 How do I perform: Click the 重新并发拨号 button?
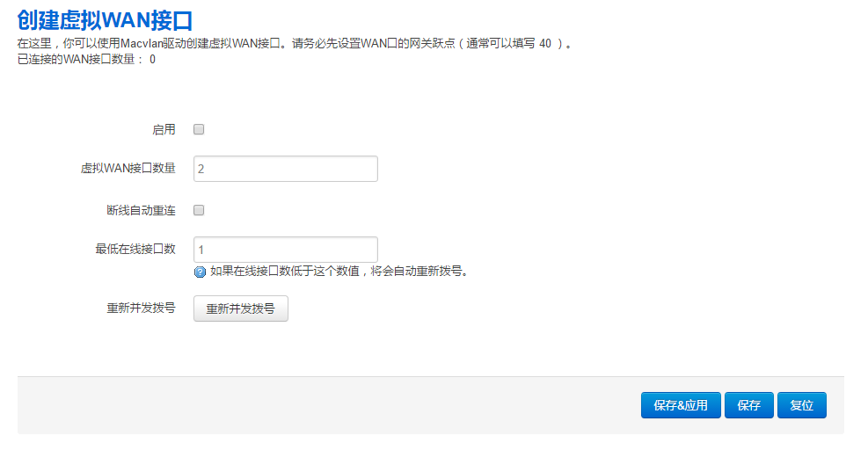pos(241,308)
